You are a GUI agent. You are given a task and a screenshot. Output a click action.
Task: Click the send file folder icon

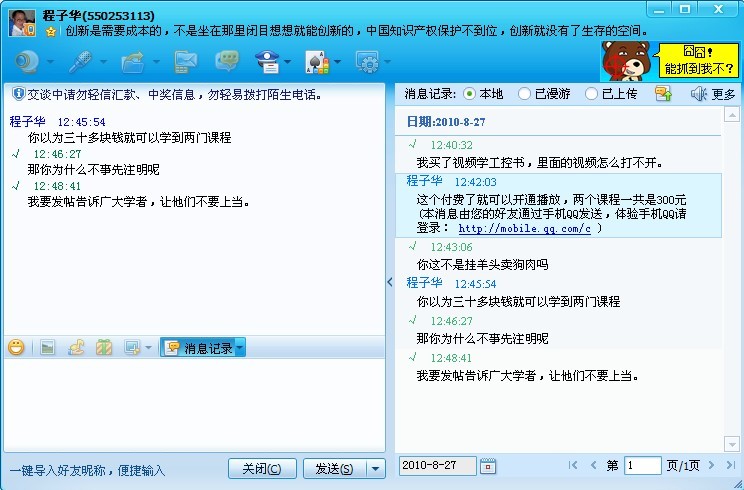click(133, 62)
